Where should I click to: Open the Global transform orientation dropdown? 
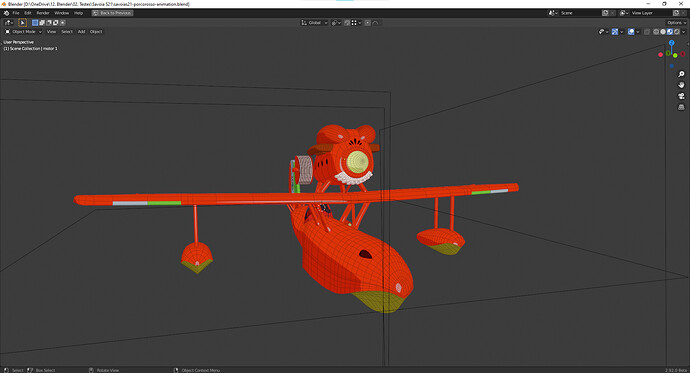(x=315, y=22)
